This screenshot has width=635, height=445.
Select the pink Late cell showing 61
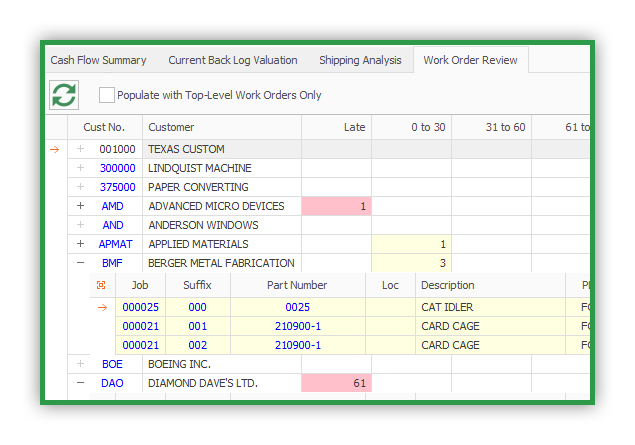click(x=337, y=383)
